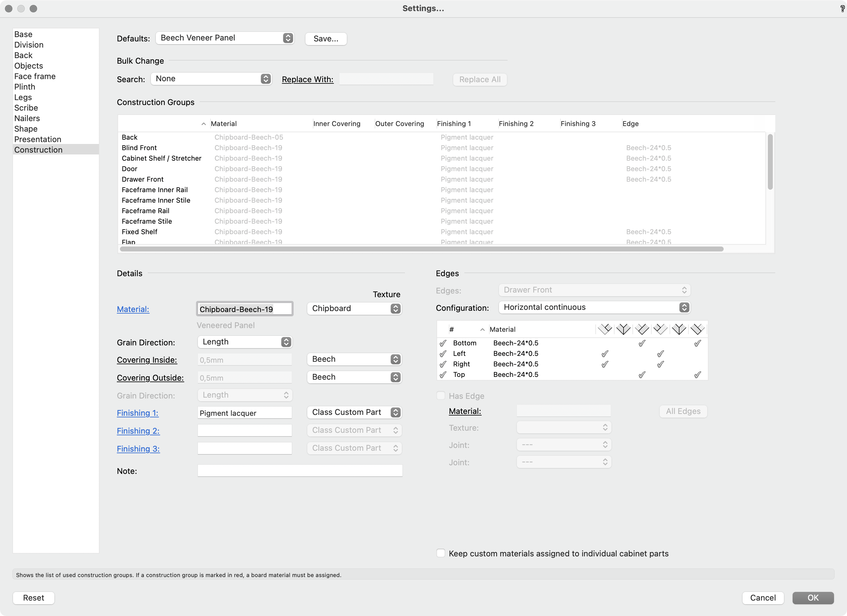Open the blue Material: link in Details
Viewport: 847px width, 616px height.
tap(133, 309)
